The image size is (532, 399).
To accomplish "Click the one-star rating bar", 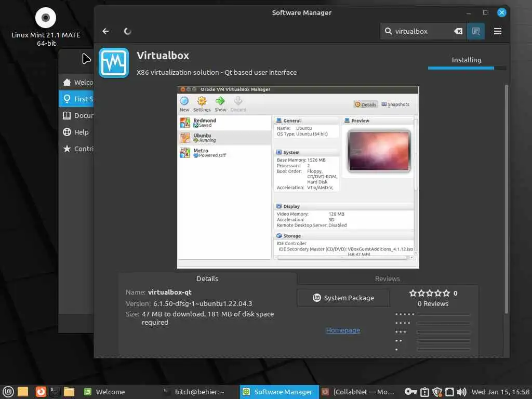I will point(444,349).
